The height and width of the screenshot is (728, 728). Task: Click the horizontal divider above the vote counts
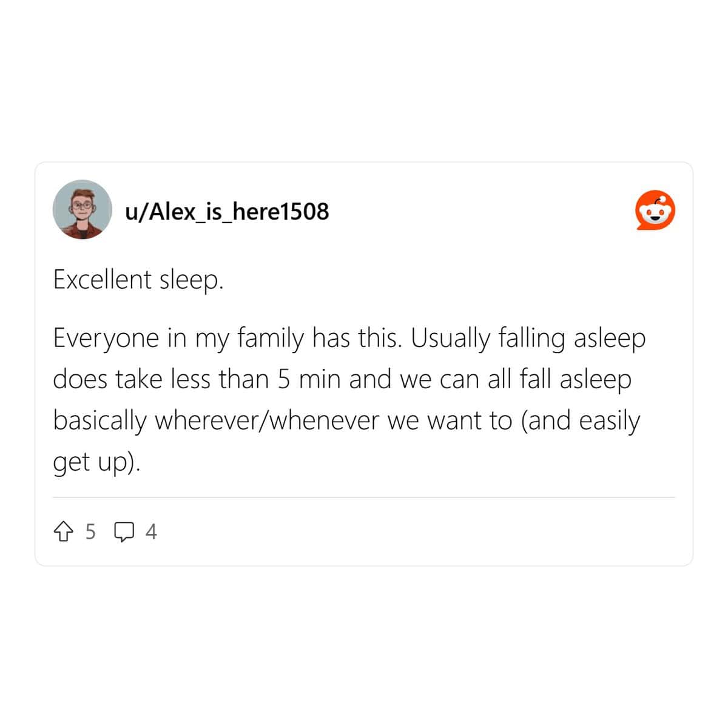click(x=364, y=497)
